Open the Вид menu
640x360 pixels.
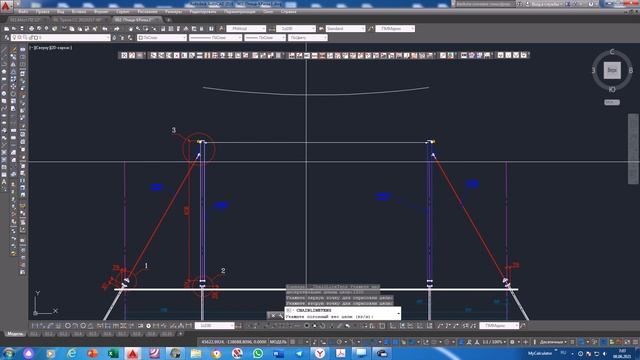60,12
